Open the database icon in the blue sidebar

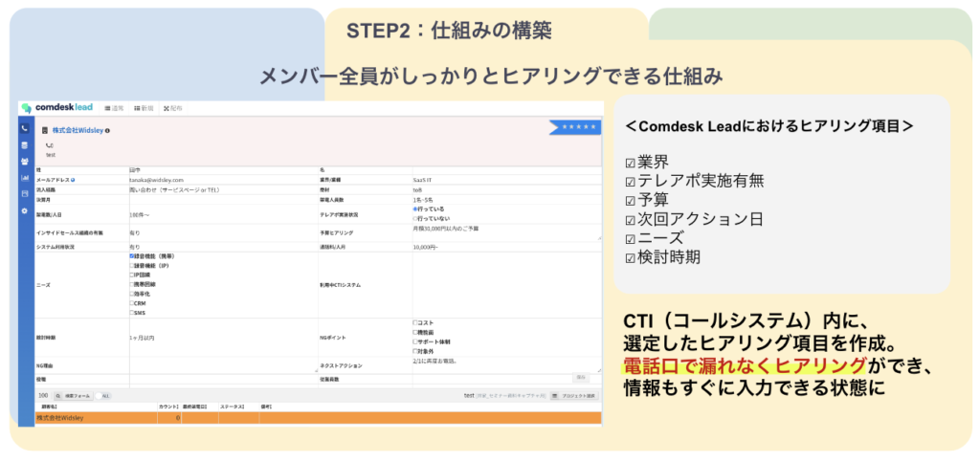24,144
